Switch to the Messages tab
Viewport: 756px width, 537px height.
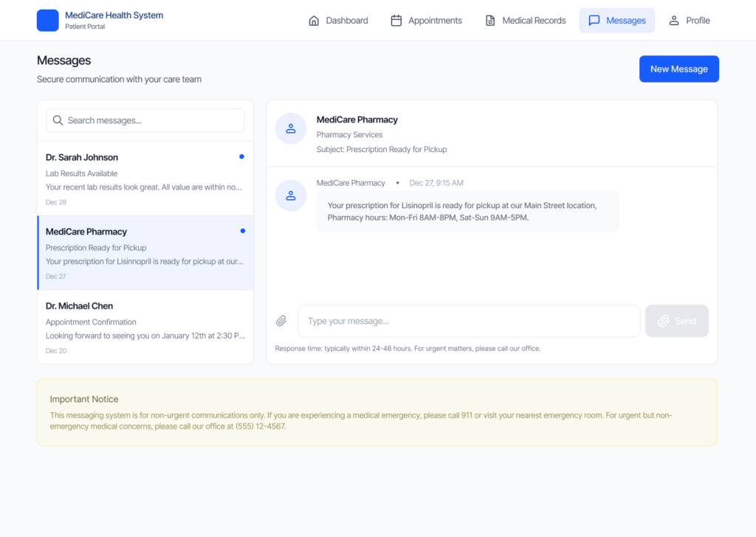(616, 21)
